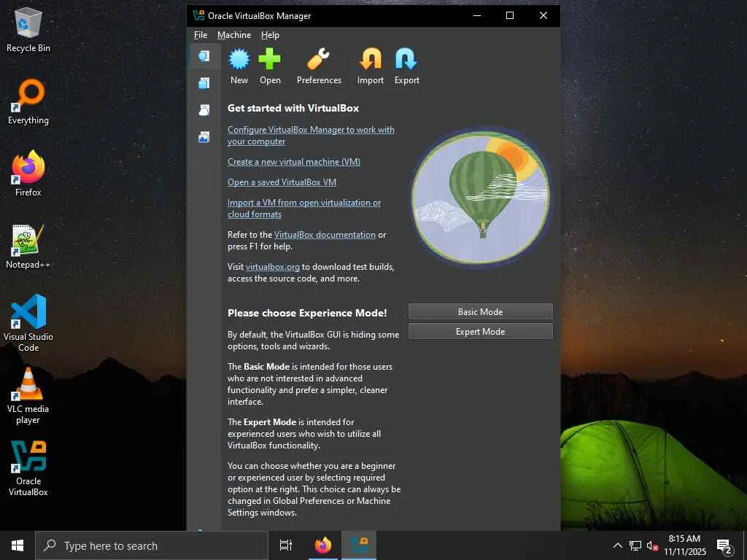Click the orange Import arrow icon

(370, 60)
